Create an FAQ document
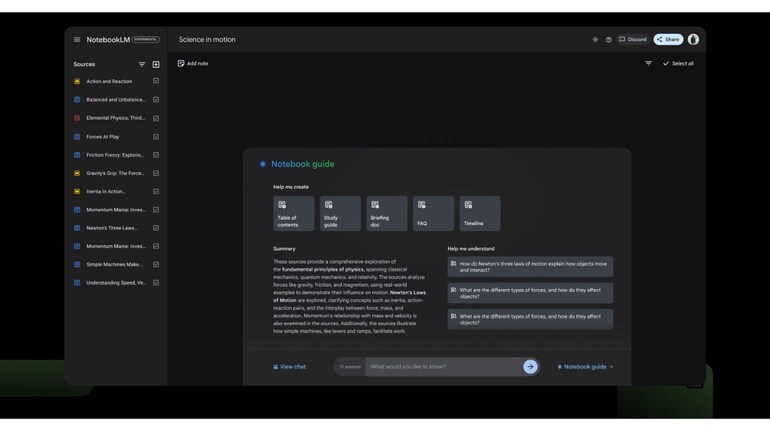770x431 pixels. [x=433, y=214]
